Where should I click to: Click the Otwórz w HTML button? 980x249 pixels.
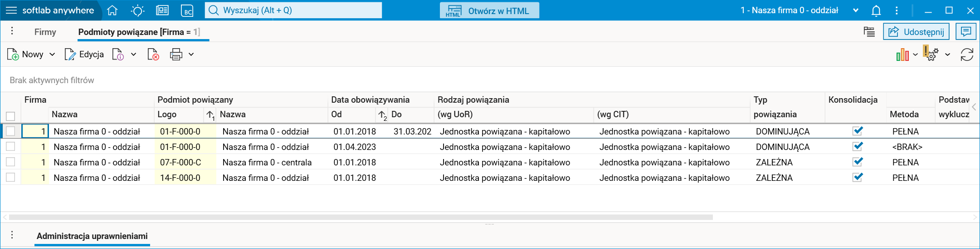489,10
